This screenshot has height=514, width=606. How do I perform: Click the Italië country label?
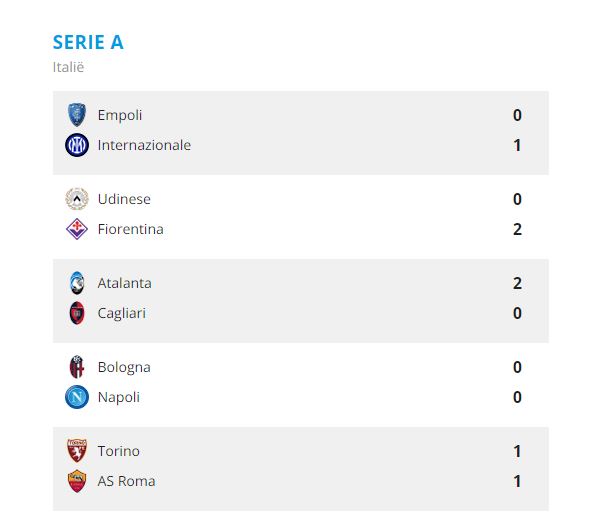point(69,67)
